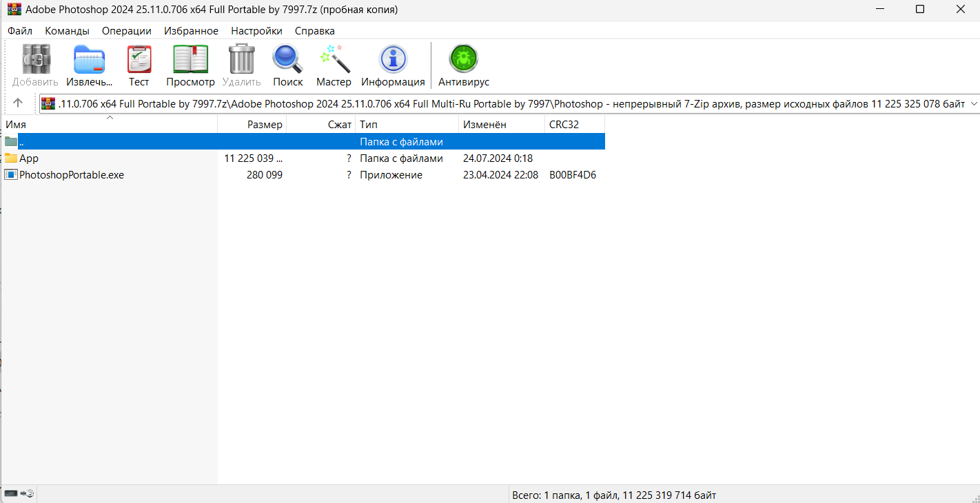Image resolution: width=980 pixels, height=503 pixels.
Task: Select the parent folder '..' row
Action: [x=303, y=141]
